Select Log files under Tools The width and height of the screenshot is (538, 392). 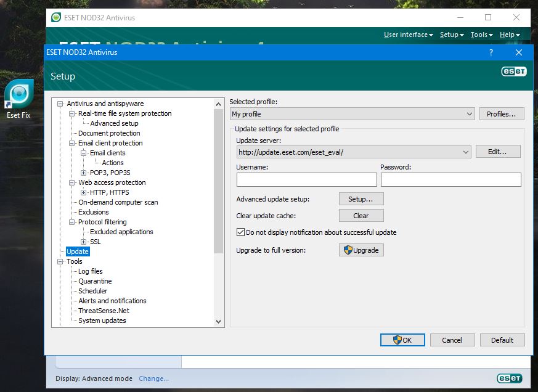pyautogui.click(x=90, y=272)
